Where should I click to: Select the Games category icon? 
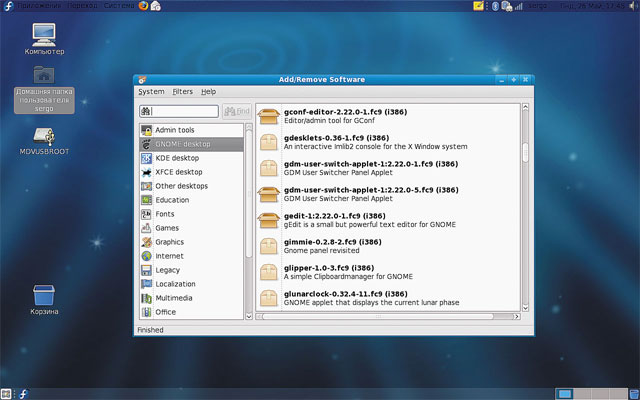[147, 228]
